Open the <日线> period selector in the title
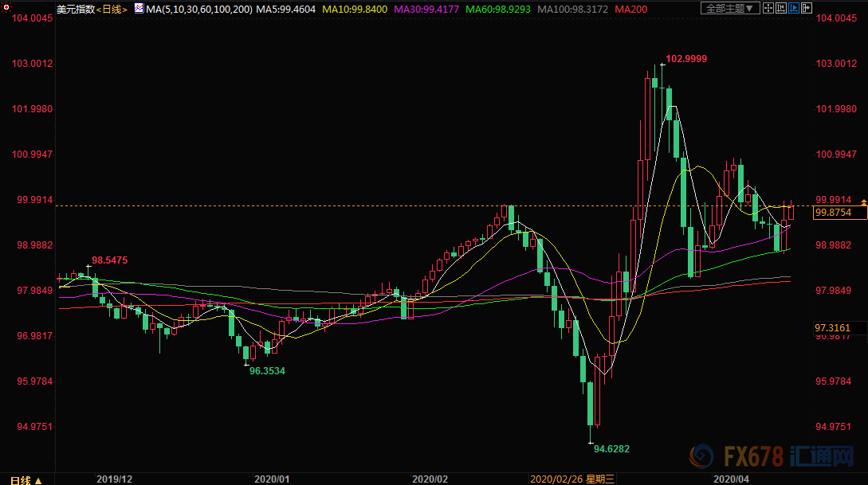 [x=113, y=9]
